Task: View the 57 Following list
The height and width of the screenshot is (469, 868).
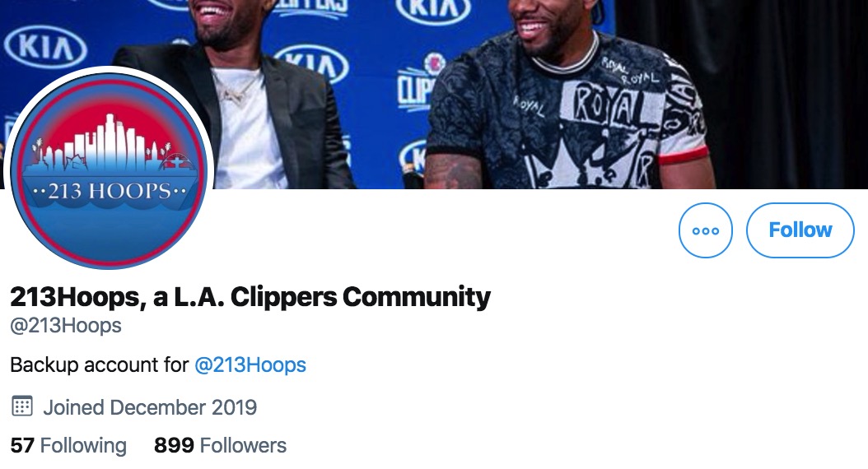Action: [68, 445]
